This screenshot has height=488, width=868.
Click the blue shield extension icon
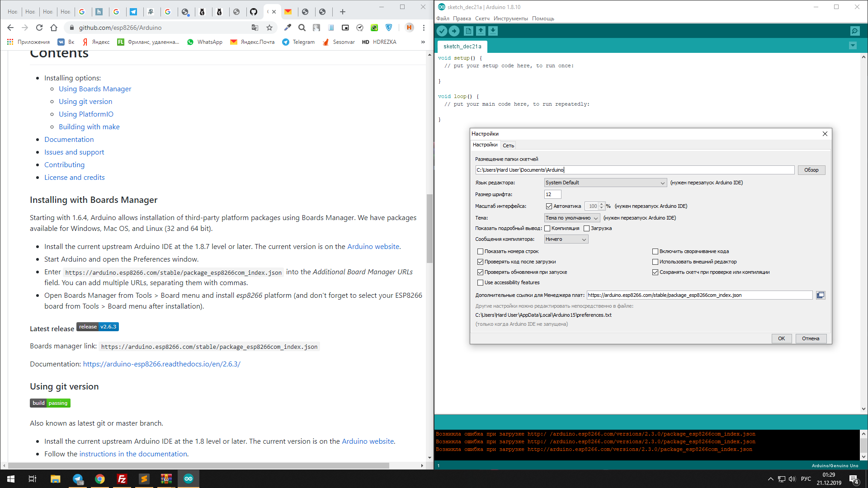point(389,28)
